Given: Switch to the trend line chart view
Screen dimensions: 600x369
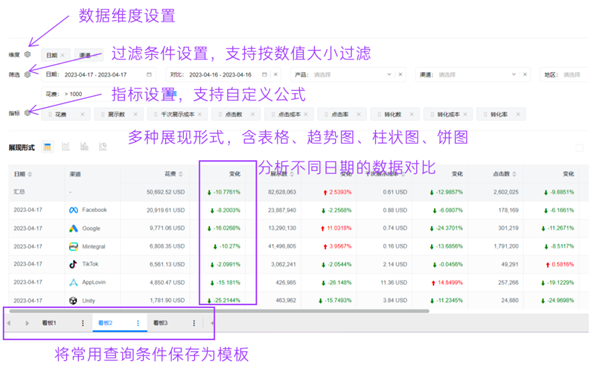Looking at the screenshot, I should 66,147.
